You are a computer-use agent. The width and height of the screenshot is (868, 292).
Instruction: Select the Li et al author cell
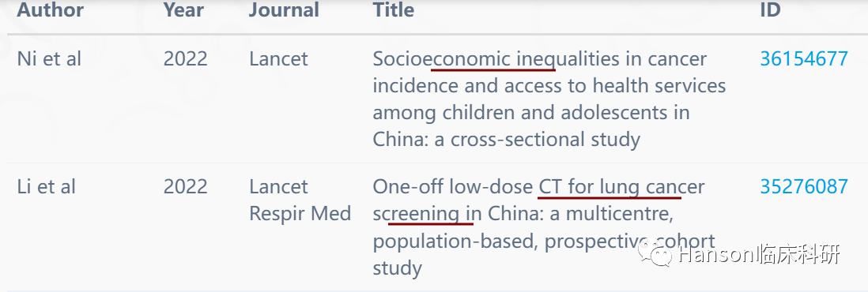pos(47,186)
